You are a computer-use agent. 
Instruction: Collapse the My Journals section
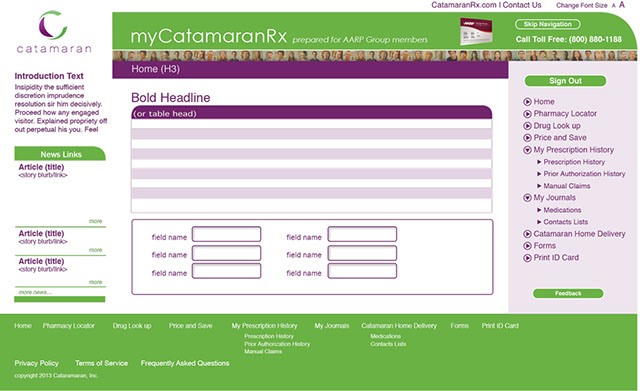(527, 198)
